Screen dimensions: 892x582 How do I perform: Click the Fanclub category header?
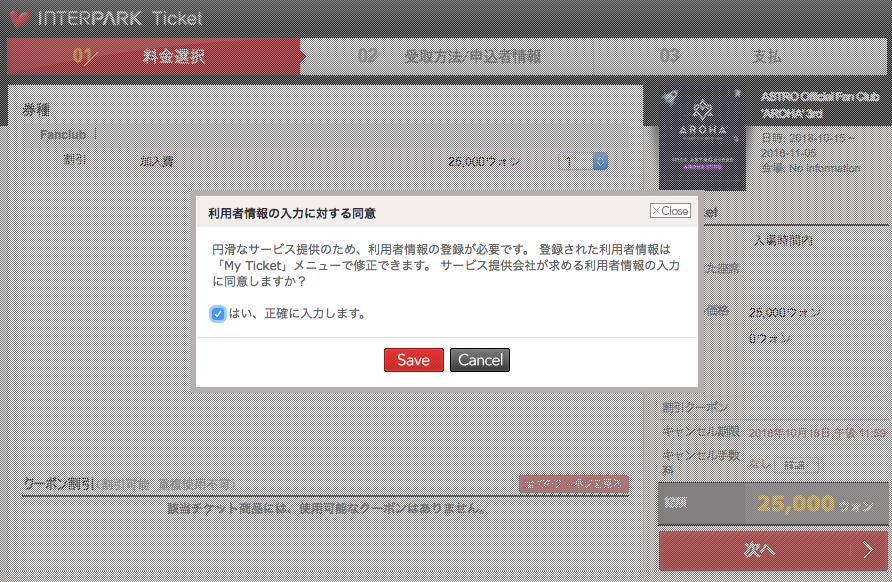click(63, 135)
